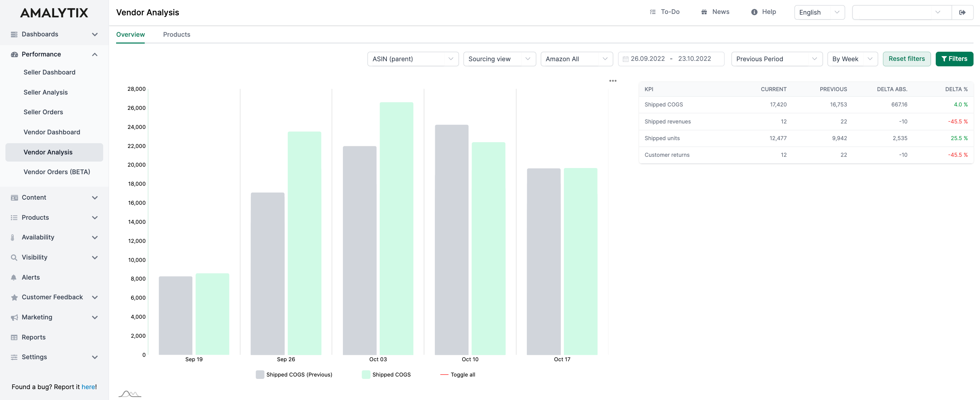
Task: Open the chart options three-dot menu
Action: (x=613, y=81)
